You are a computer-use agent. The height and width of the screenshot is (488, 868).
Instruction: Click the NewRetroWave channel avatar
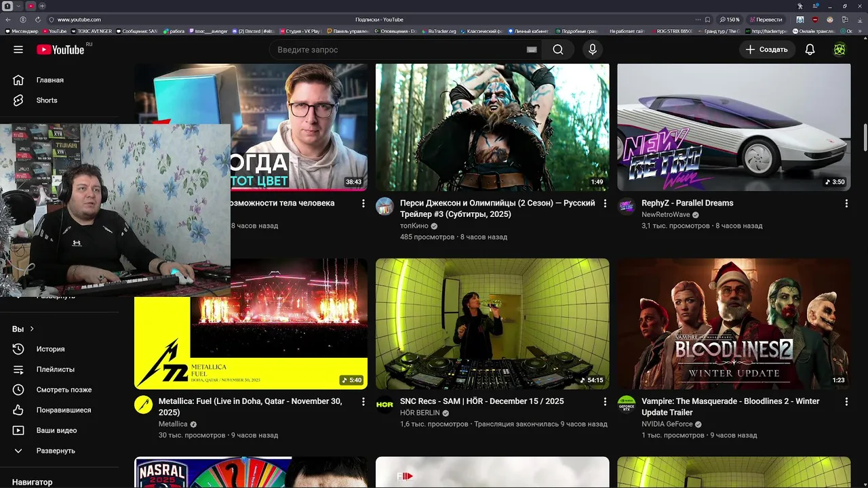point(626,206)
